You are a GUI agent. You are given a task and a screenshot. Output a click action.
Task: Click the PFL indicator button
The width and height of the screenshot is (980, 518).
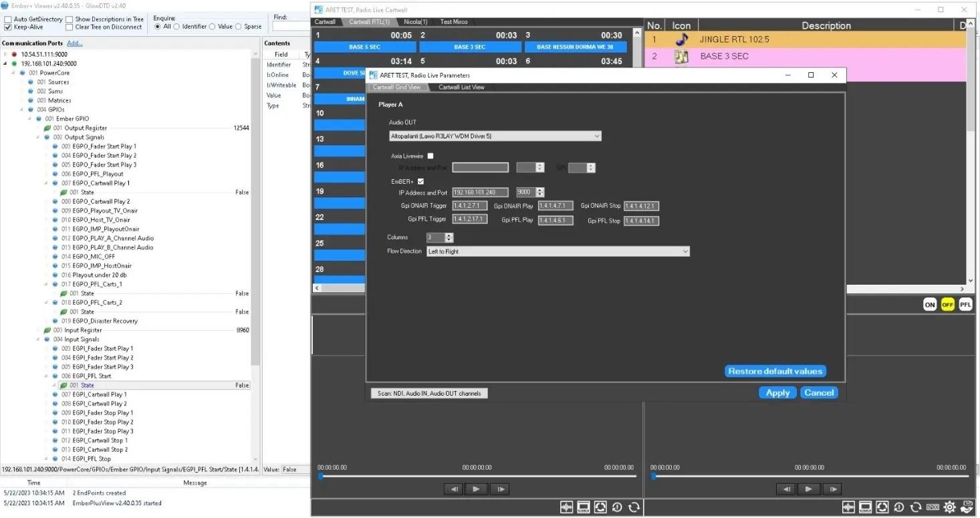coord(965,305)
